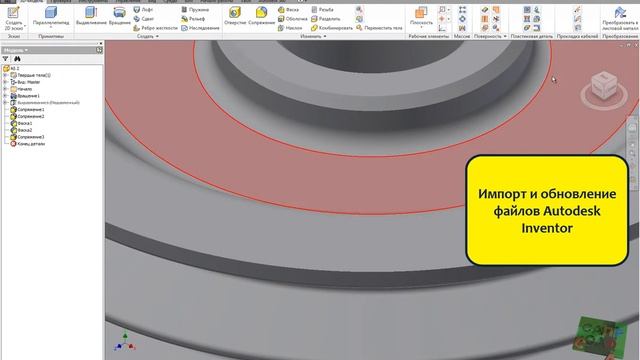Activate the Отверстие hole tool
640x360 pixels.
[235, 17]
